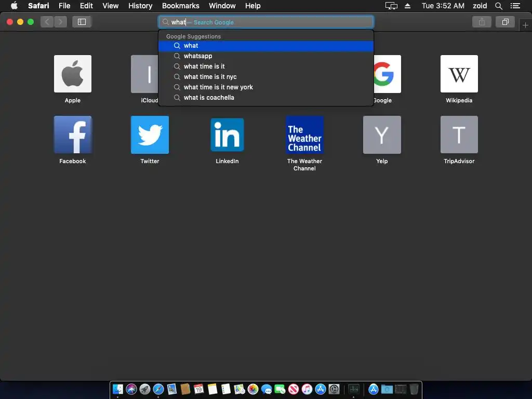Go back with the back arrow

[x=47, y=22]
